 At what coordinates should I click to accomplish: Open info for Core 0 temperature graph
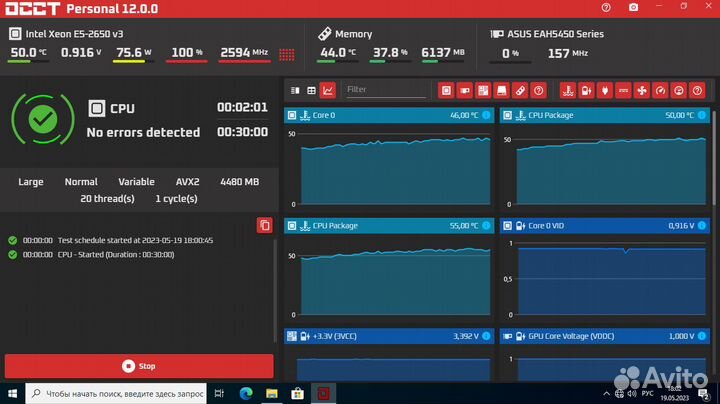486,115
